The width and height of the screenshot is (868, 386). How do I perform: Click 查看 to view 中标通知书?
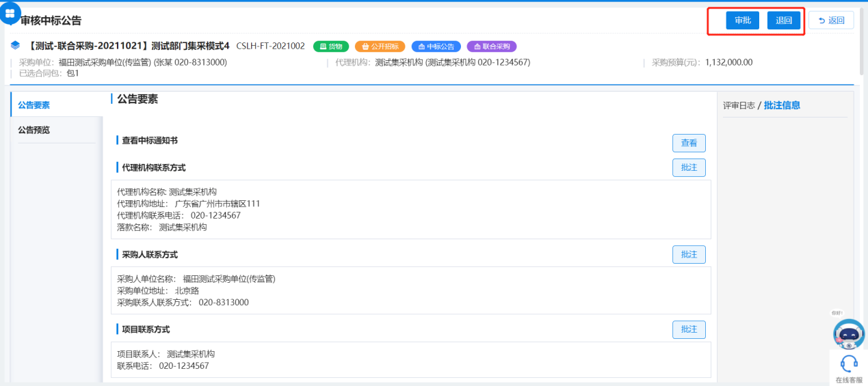(x=689, y=143)
